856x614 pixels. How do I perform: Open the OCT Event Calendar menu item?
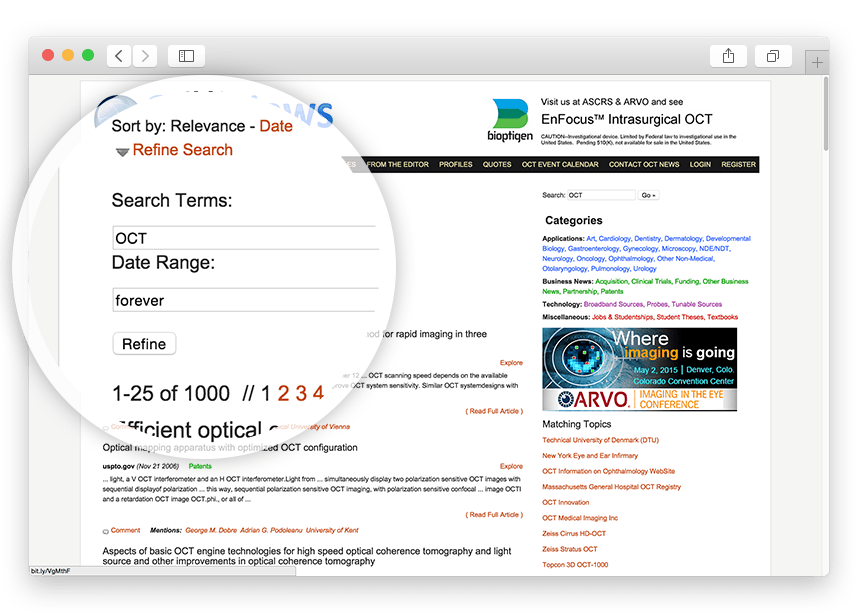coord(560,164)
